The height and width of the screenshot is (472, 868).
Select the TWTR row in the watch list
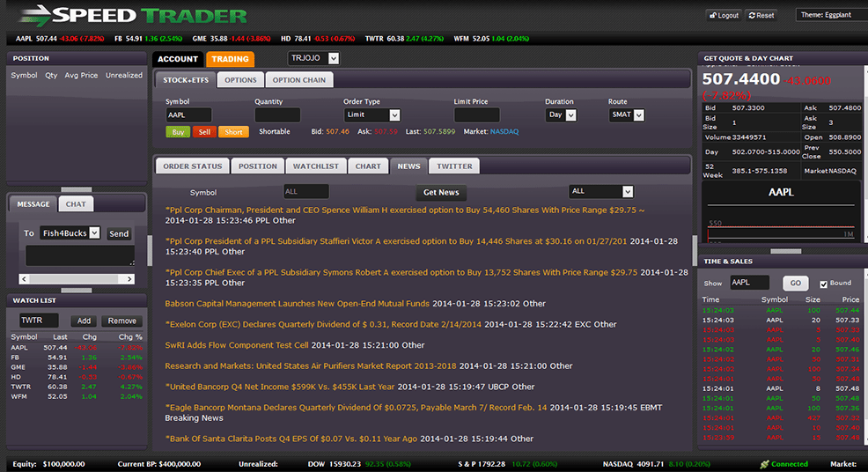(x=77, y=387)
